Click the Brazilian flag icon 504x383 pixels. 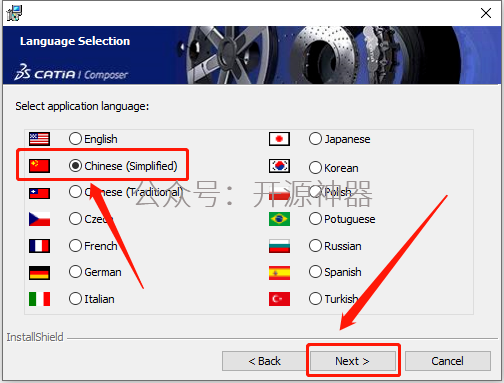click(x=279, y=219)
